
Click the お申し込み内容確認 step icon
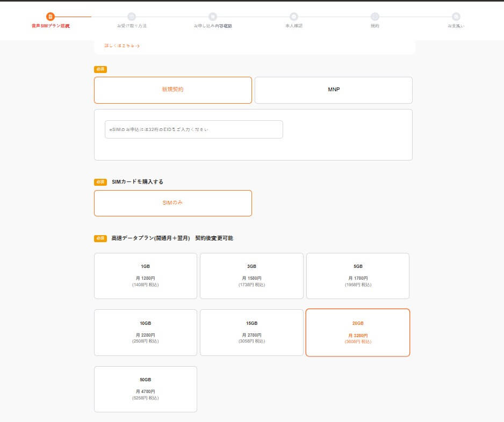tap(213, 17)
